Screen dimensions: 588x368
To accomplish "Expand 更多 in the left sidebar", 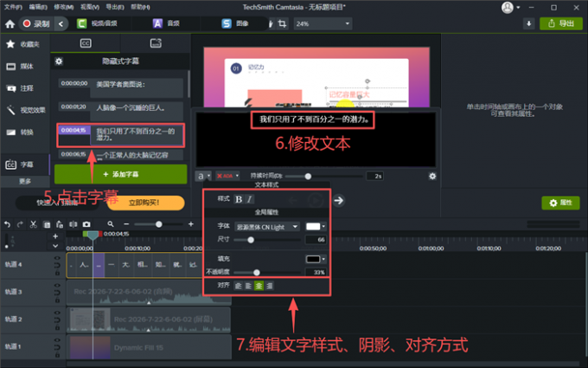I will [x=25, y=181].
